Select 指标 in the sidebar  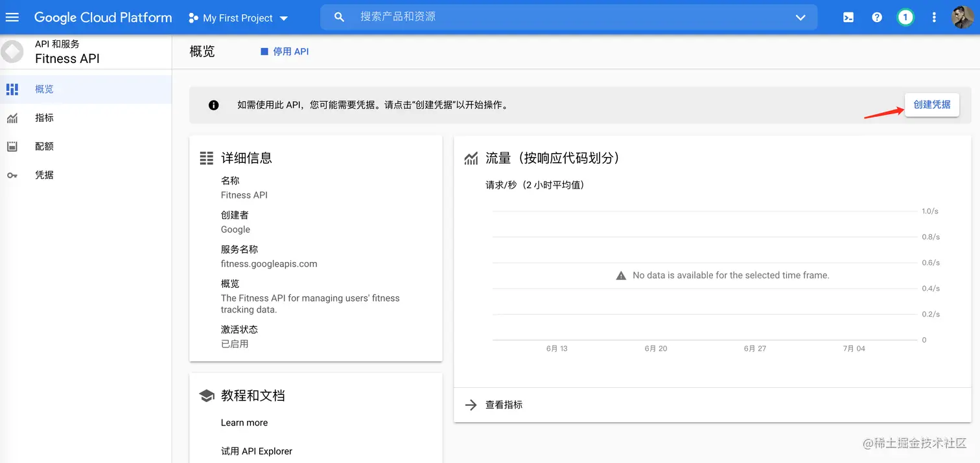[x=86, y=118]
